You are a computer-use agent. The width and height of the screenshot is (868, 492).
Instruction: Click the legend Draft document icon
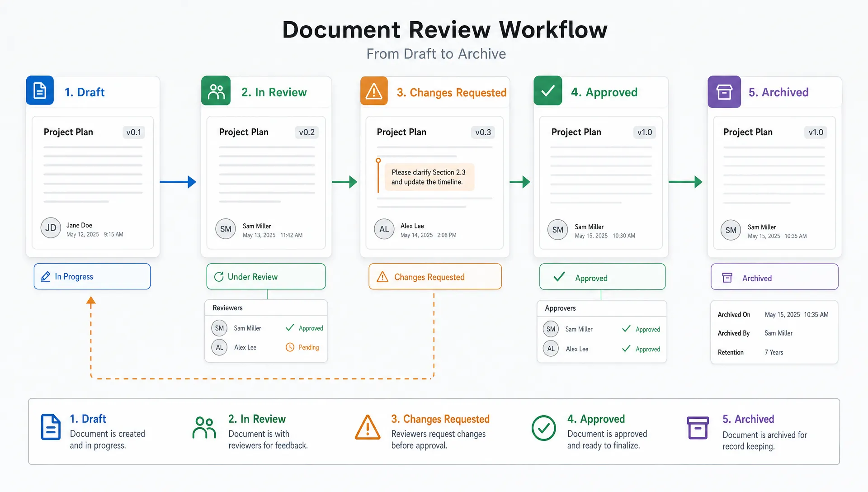click(x=51, y=427)
